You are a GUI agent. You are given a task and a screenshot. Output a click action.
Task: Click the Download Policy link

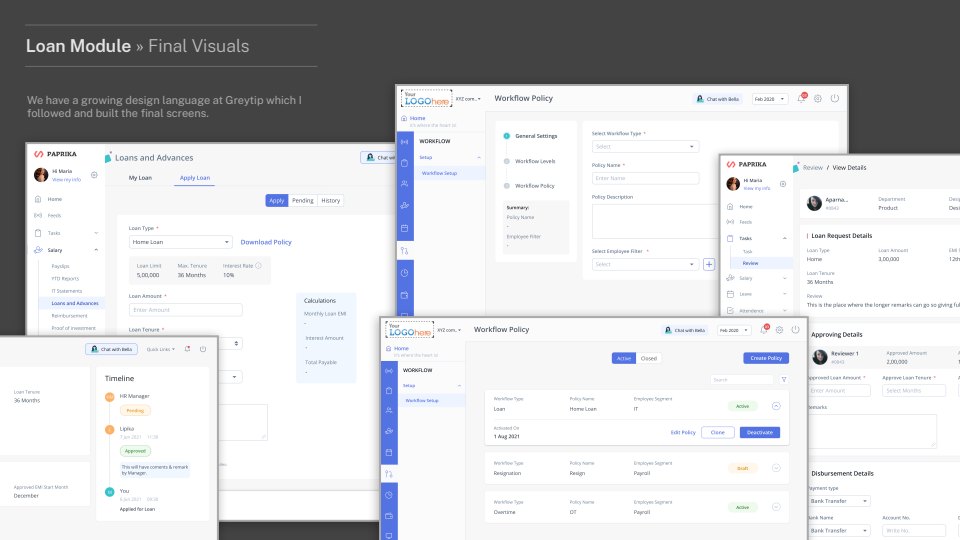pyautogui.click(x=266, y=242)
